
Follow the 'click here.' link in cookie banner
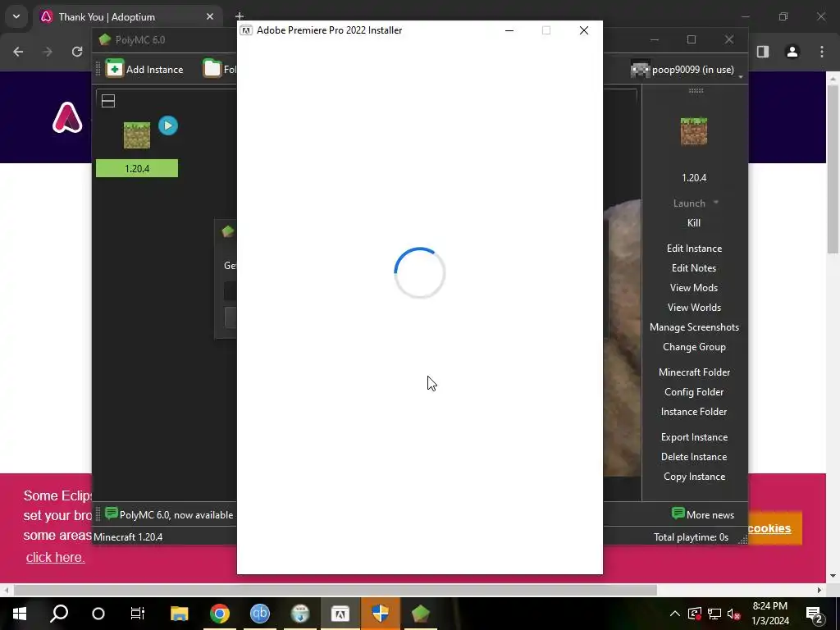(55, 557)
